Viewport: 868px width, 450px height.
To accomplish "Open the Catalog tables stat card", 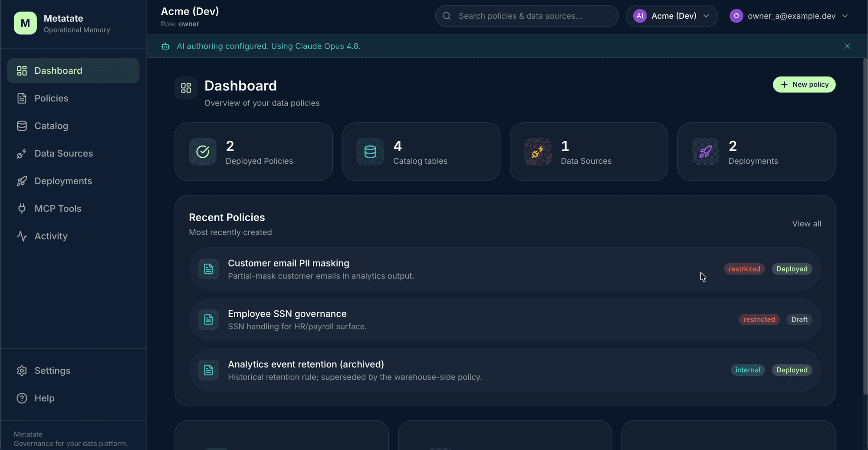I will click(421, 152).
